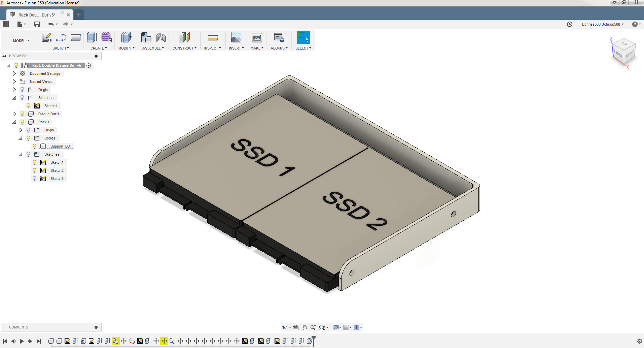
Task: Open the ASSEMBLE menu
Action: click(x=153, y=48)
